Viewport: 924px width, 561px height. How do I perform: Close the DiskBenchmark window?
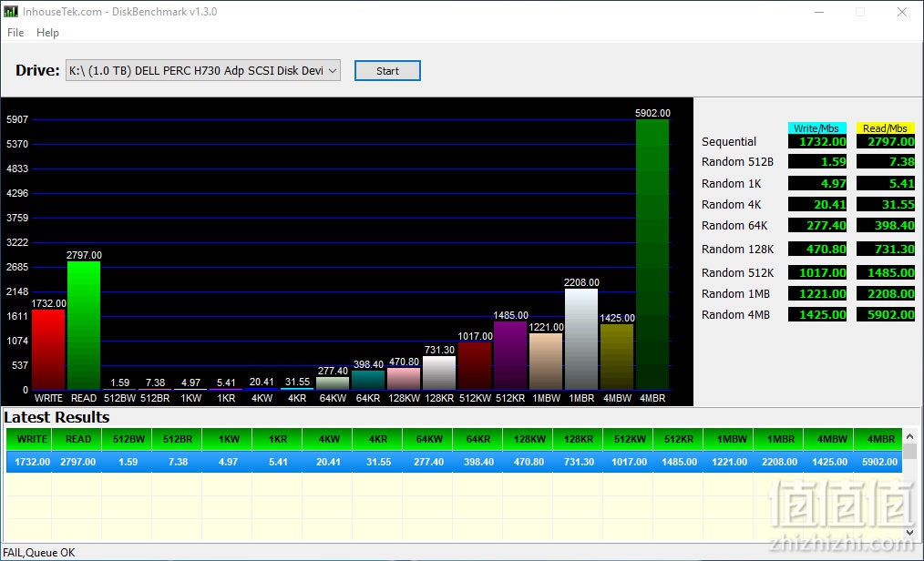coord(901,12)
